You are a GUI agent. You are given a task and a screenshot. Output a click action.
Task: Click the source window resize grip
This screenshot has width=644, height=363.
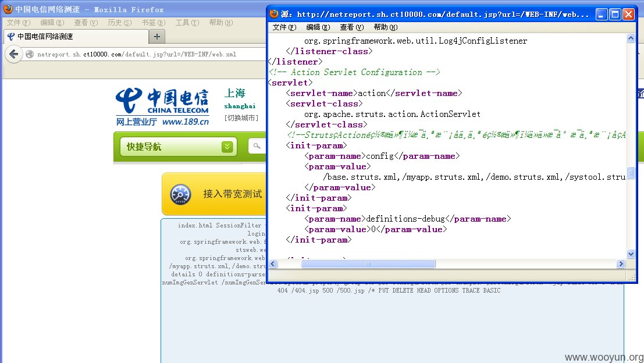[632, 277]
